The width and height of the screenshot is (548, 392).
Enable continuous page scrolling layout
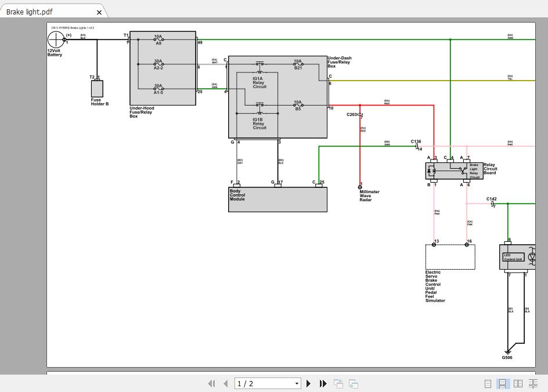click(503, 383)
